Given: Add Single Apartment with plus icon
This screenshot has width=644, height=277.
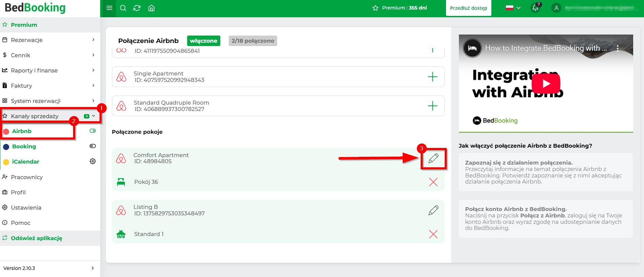Looking at the screenshot, I should click(432, 77).
